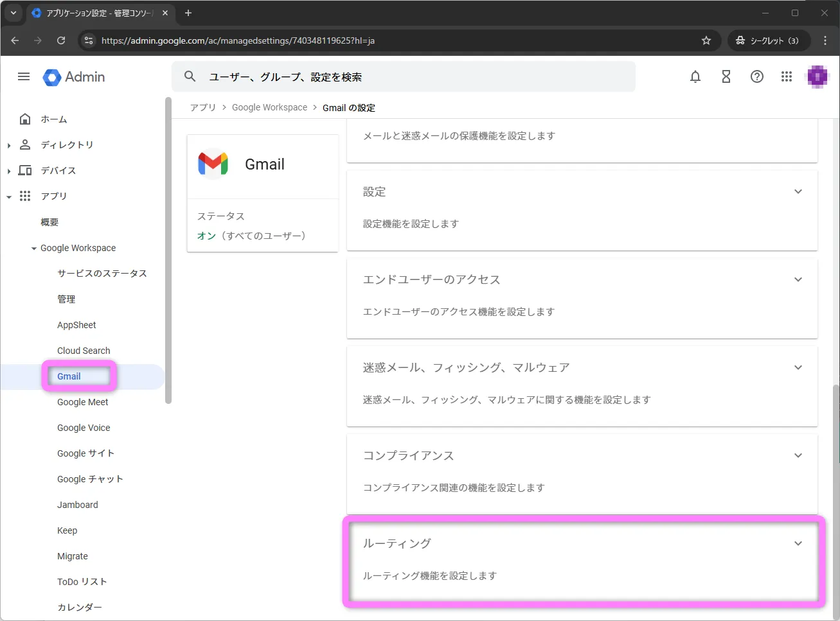The height and width of the screenshot is (621, 840).
Task: Open the tasks hourglass icon
Action: point(726,76)
